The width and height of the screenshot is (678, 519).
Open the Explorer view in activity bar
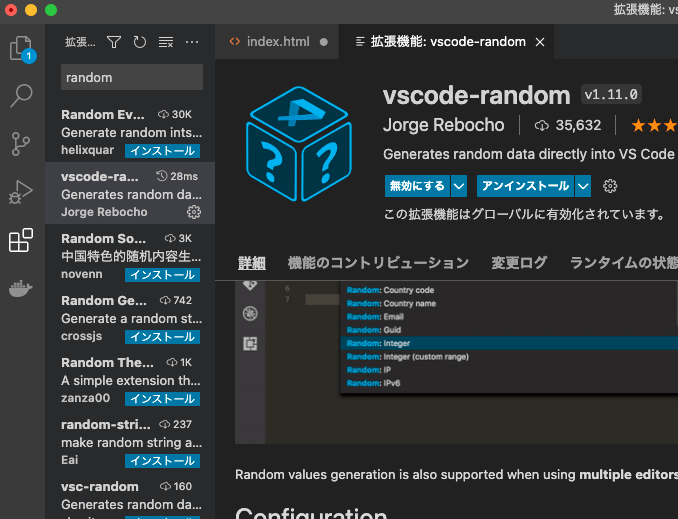point(22,48)
